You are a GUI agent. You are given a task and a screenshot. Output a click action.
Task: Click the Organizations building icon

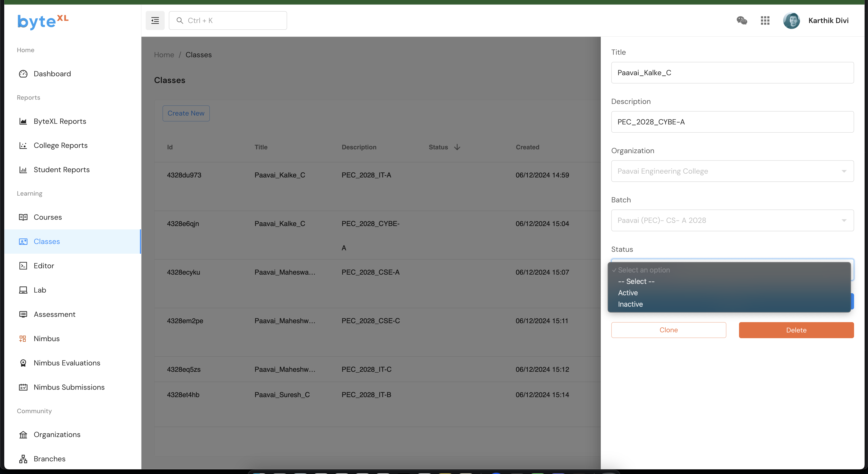pos(23,434)
